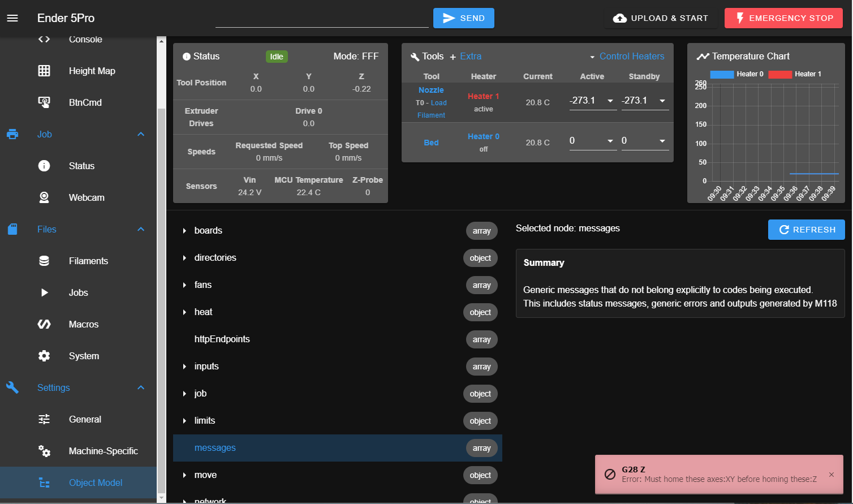Screen dimensions: 853x504
Task: Dismiss the G28 Z error notification
Action: click(832, 475)
